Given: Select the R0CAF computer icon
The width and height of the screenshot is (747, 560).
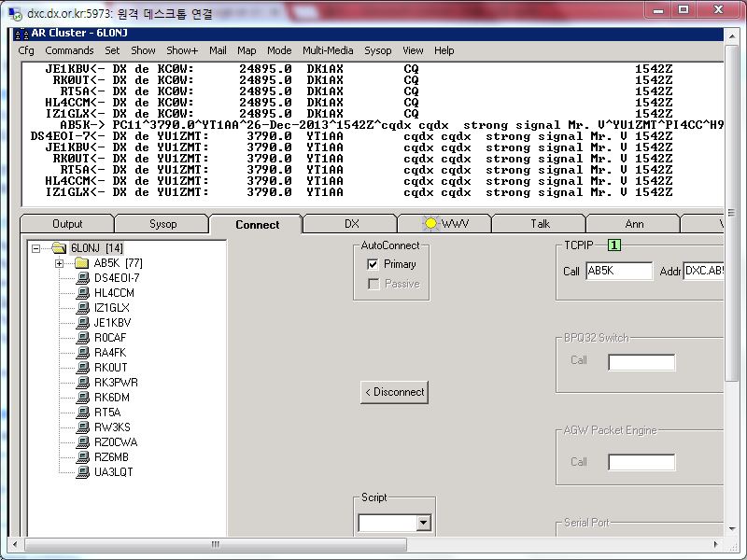Looking at the screenshot, I should click(x=83, y=337).
